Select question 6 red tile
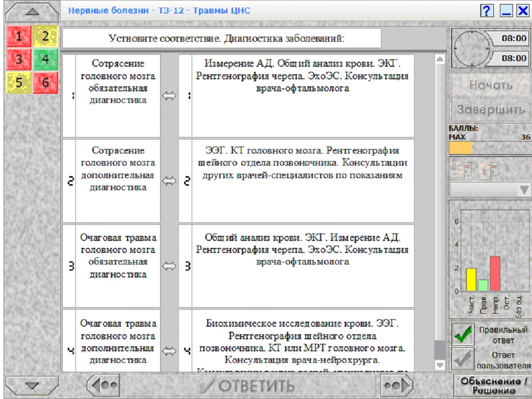Viewport: 532px width, 399px height. [x=46, y=82]
